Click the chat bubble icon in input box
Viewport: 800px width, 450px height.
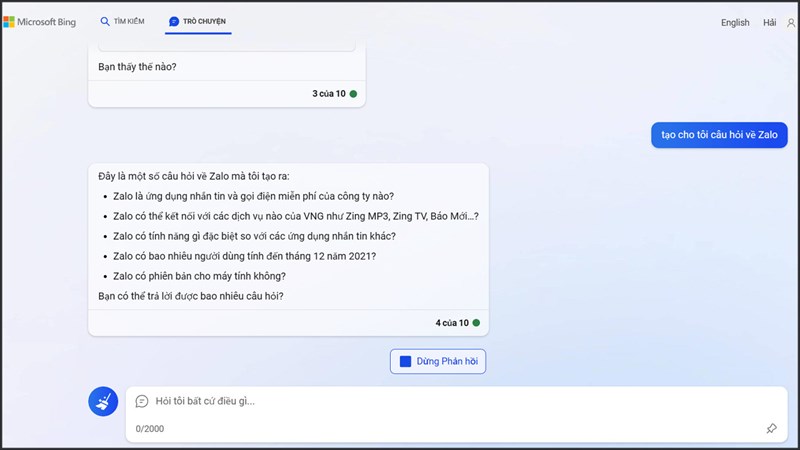[x=142, y=402]
